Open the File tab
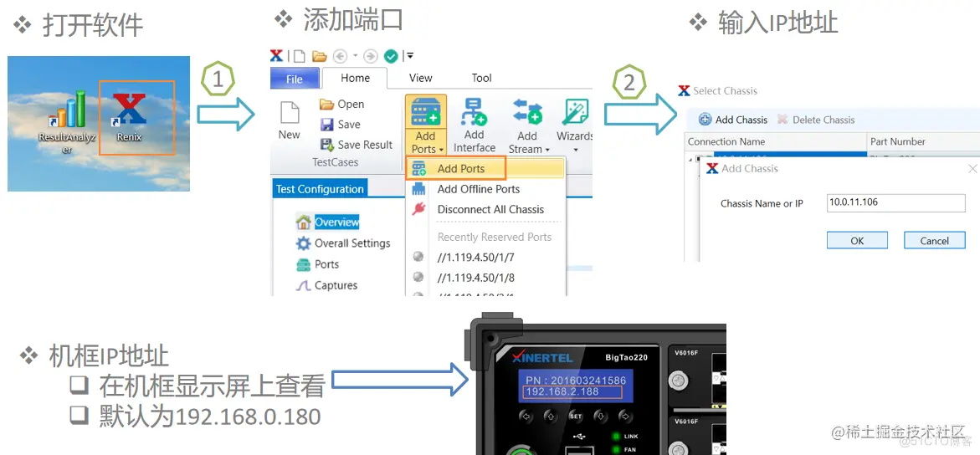The height and width of the screenshot is (455, 980). click(295, 79)
